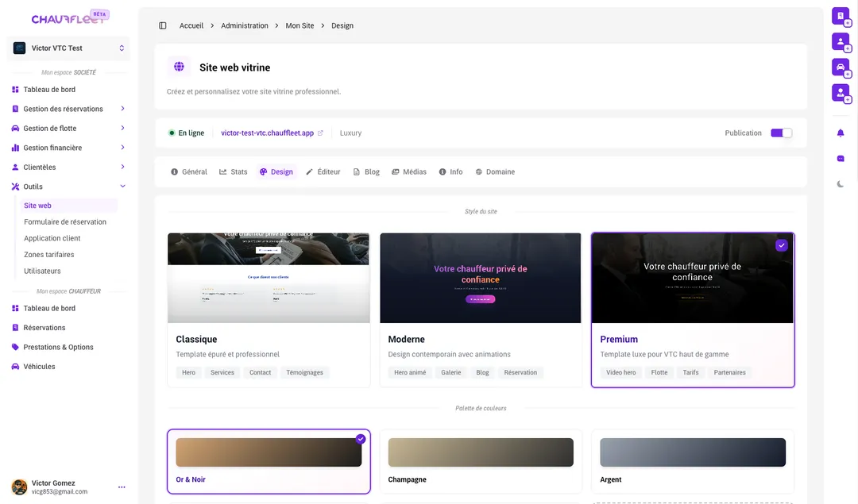This screenshot has height=504, width=858.
Task: Go to Accueil in the breadcrumb
Action: tap(191, 25)
